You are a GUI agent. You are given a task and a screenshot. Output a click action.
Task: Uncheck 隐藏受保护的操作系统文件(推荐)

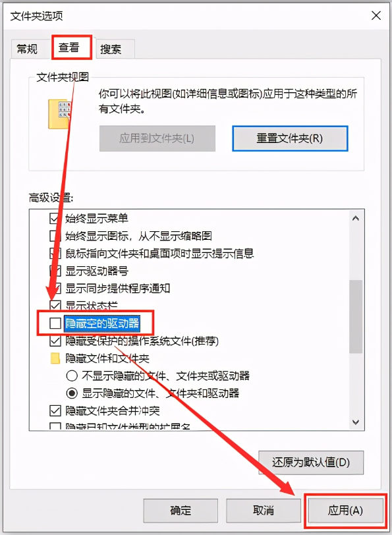(x=55, y=341)
